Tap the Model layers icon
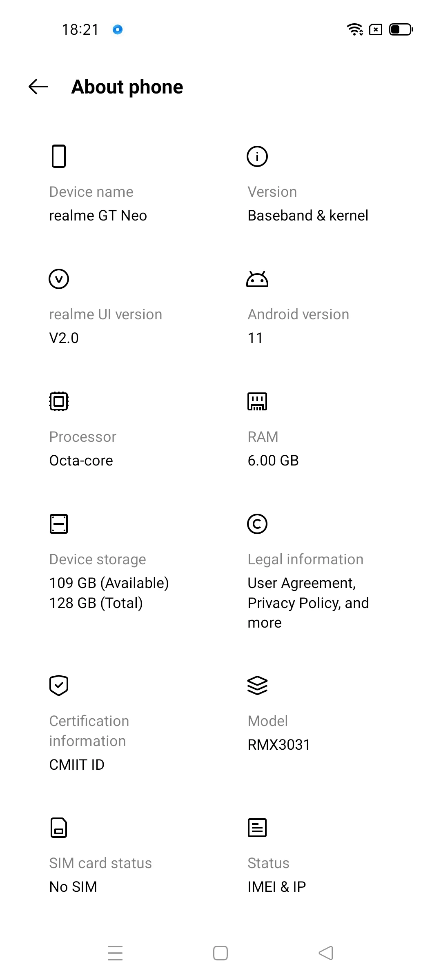441x980 pixels. tap(257, 685)
